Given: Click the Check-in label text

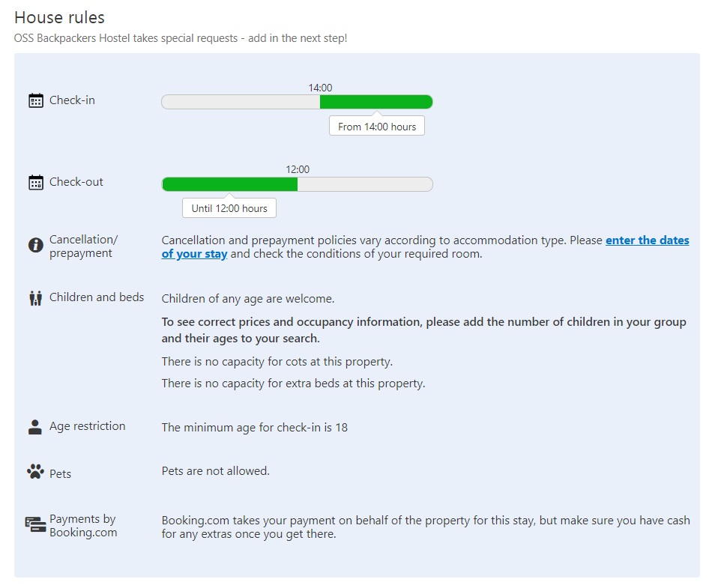Looking at the screenshot, I should pos(72,100).
